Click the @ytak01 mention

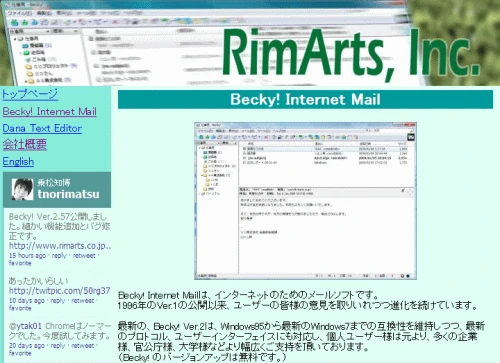[25, 326]
